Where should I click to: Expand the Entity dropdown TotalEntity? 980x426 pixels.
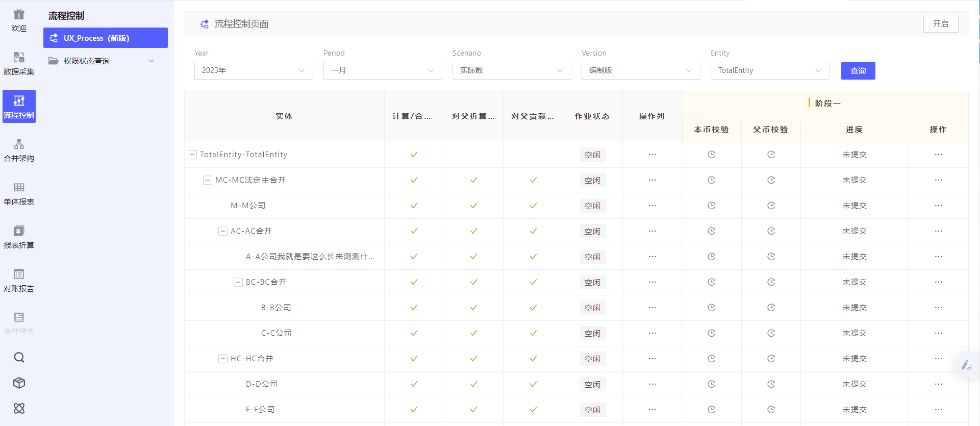click(x=769, y=70)
